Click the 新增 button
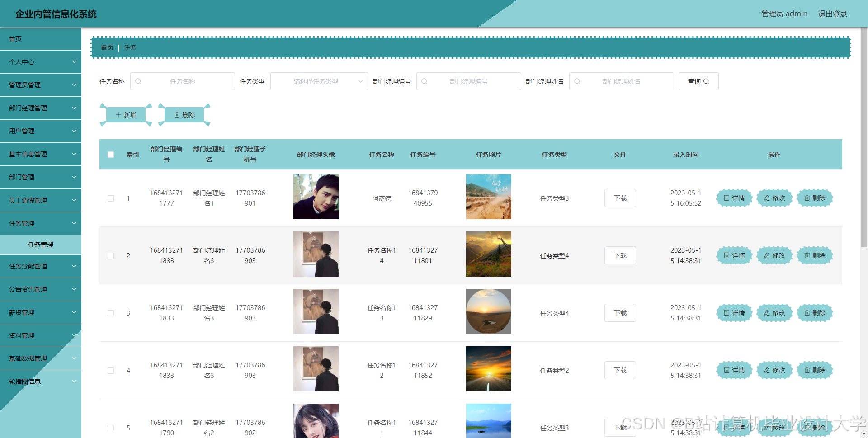The width and height of the screenshot is (868, 438). [126, 115]
